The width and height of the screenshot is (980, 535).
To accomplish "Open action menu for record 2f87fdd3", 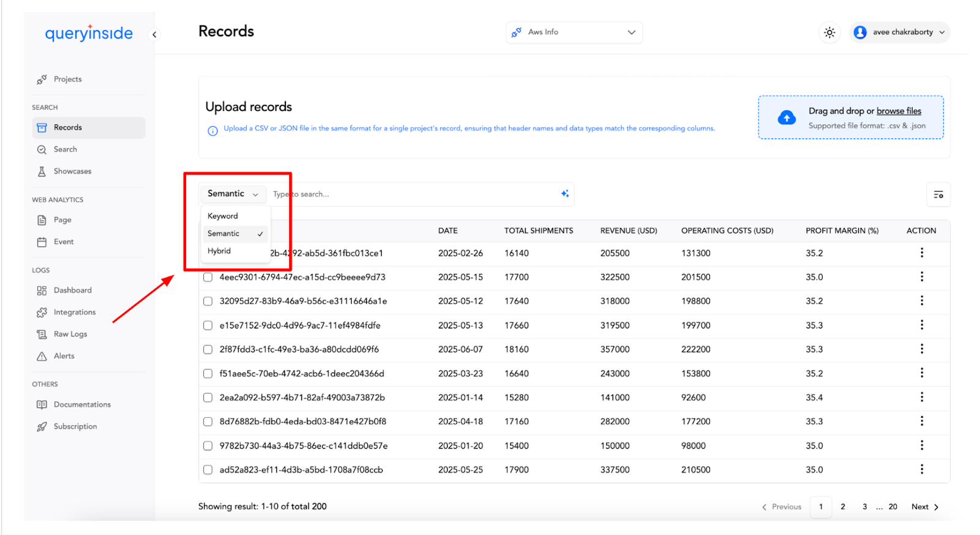I will click(921, 349).
